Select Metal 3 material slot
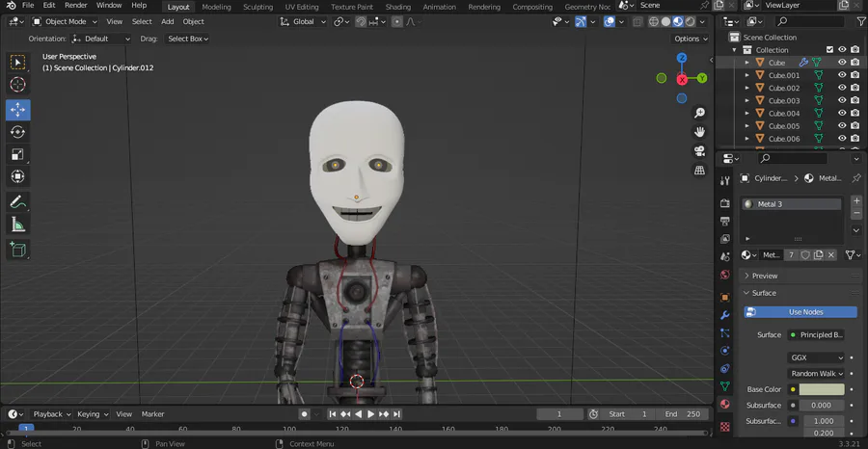 tap(791, 204)
